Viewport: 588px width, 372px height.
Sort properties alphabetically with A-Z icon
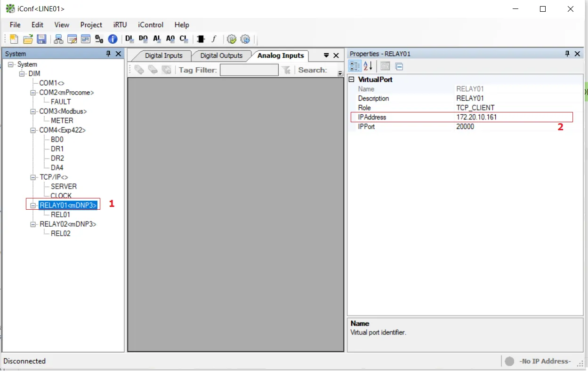tap(368, 66)
